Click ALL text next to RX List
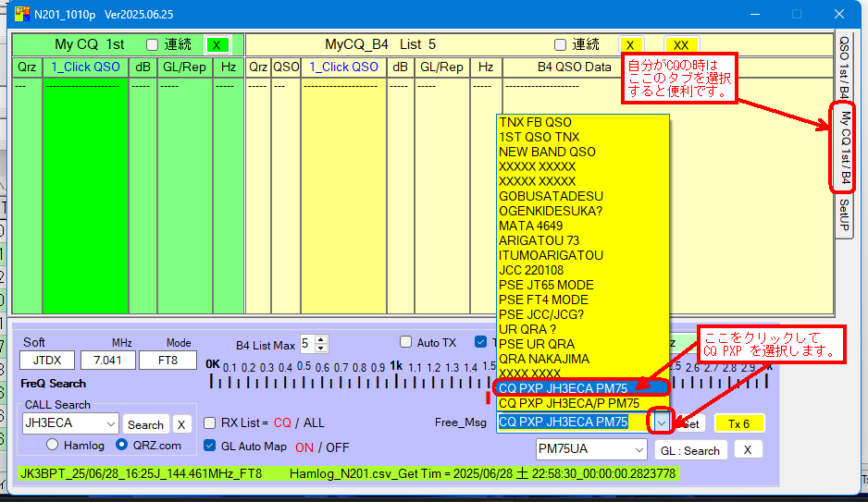This screenshot has width=868, height=502. coord(314,422)
